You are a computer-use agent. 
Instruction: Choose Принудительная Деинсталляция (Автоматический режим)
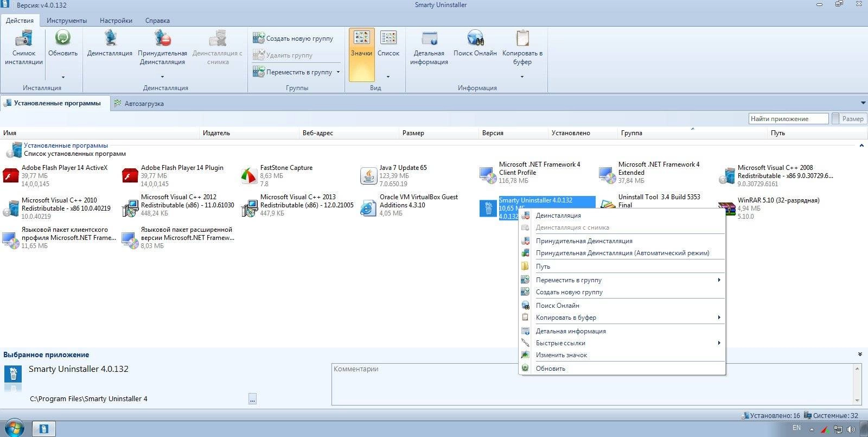pos(622,253)
